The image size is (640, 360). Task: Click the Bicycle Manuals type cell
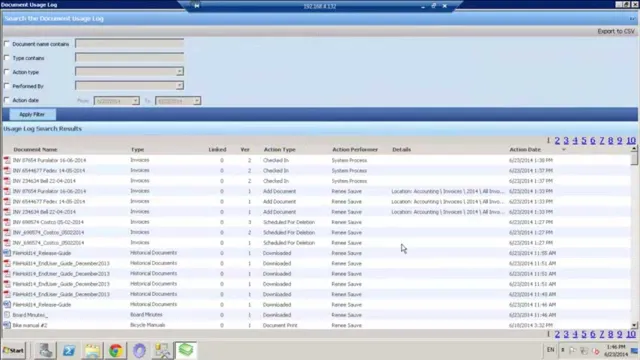147,325
